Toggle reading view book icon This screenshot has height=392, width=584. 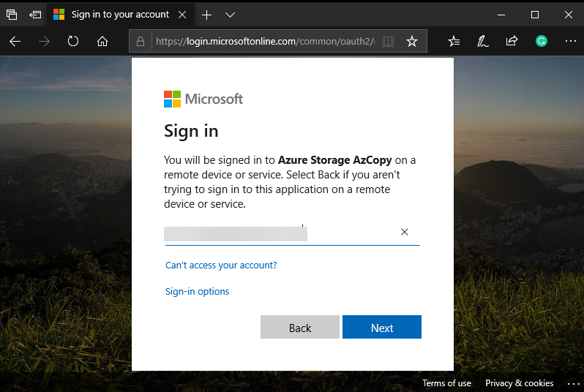[388, 42]
